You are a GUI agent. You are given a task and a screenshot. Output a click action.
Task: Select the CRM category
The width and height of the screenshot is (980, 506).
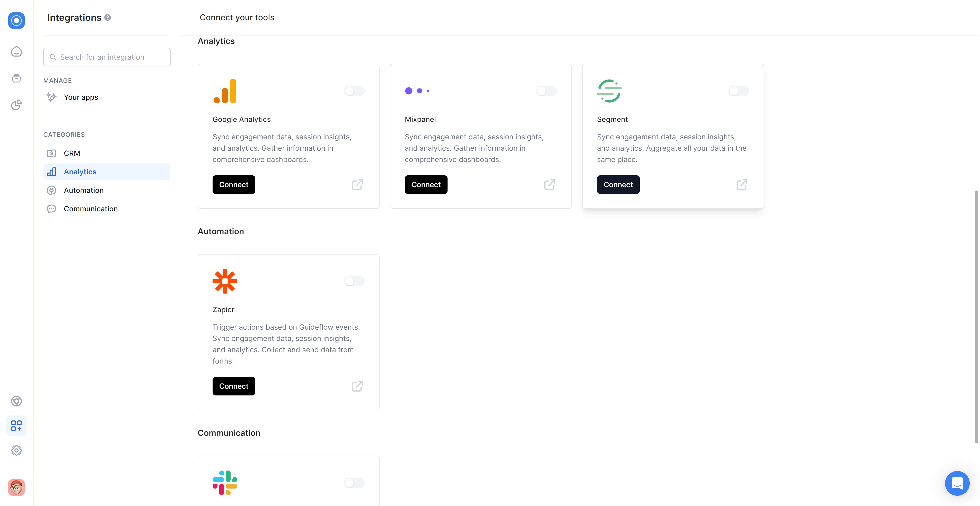click(72, 153)
